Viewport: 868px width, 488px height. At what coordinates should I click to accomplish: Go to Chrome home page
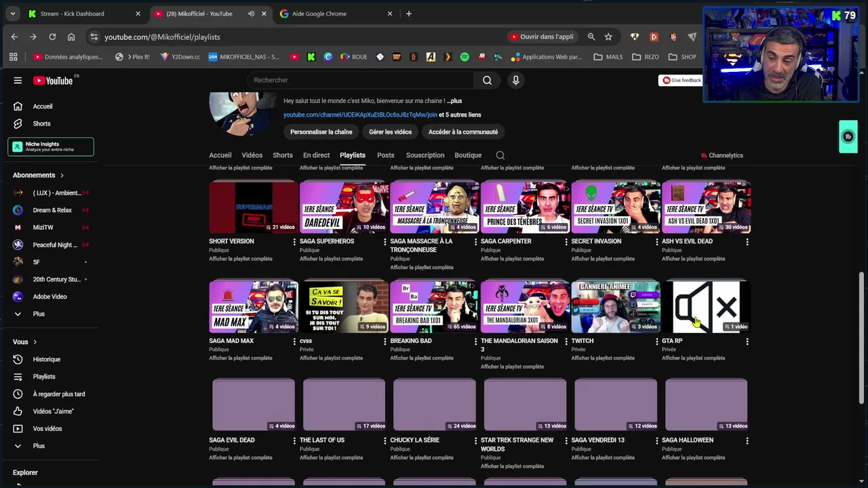(71, 37)
